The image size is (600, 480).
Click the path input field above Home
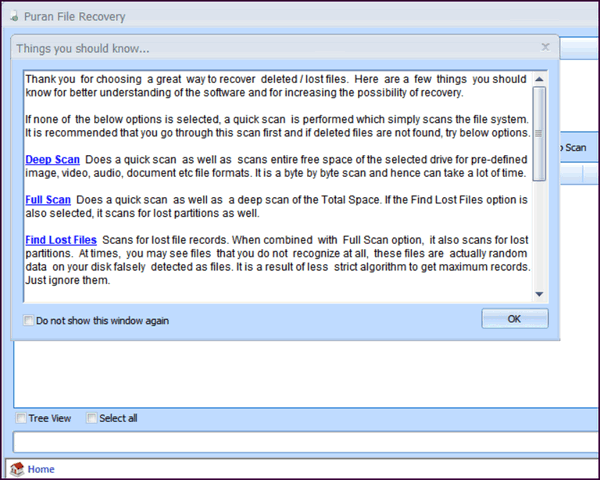click(x=306, y=442)
